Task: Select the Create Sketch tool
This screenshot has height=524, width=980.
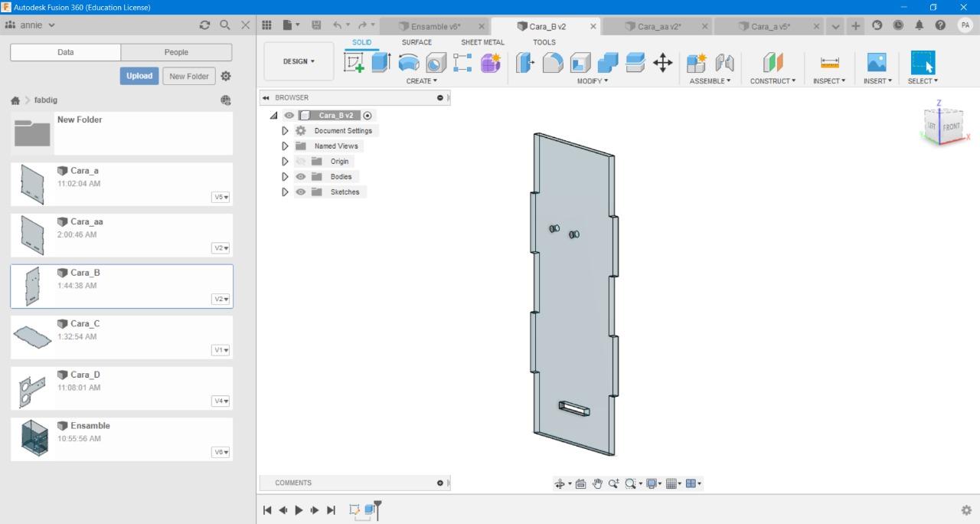Action: (354, 63)
